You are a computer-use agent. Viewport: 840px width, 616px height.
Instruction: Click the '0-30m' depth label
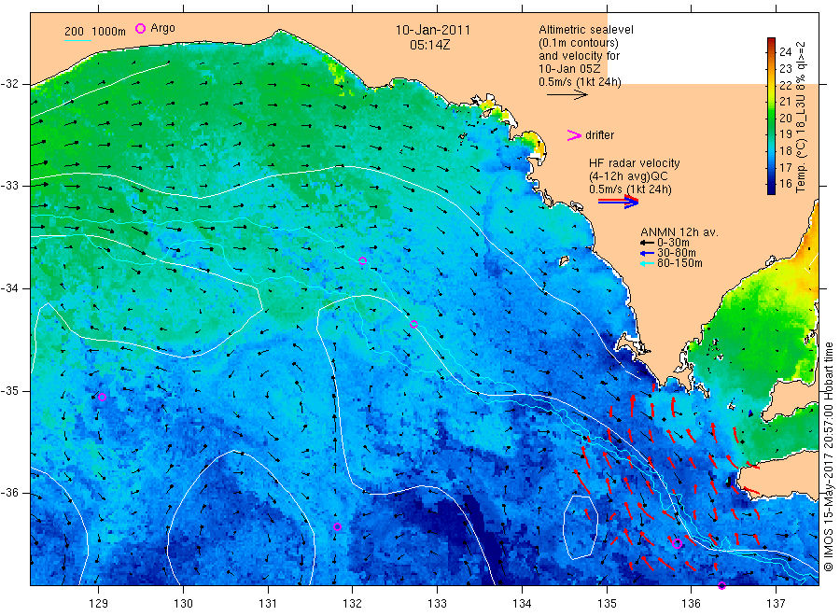pos(673,243)
